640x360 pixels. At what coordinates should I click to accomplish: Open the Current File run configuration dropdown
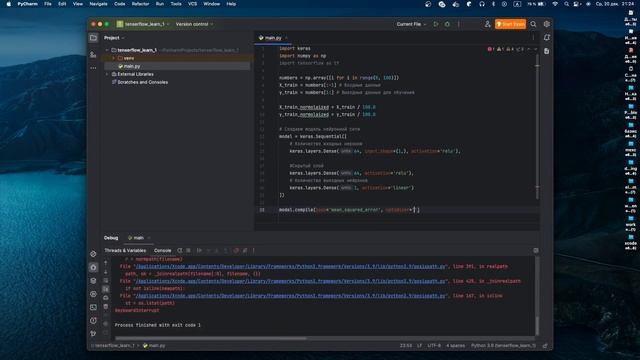(411, 24)
